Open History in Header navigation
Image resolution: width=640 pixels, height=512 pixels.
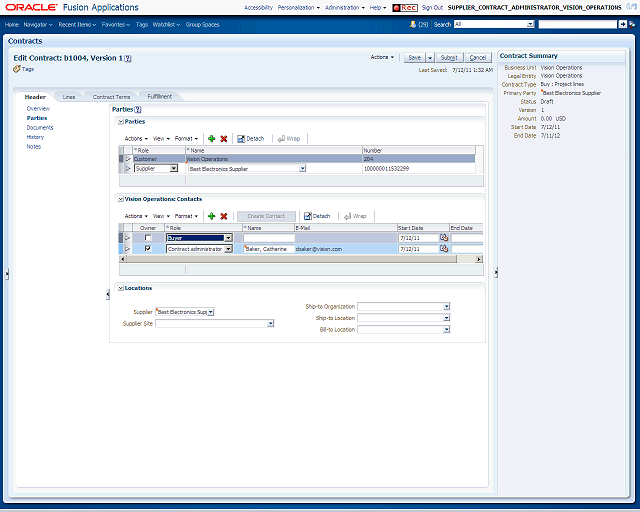click(35, 137)
